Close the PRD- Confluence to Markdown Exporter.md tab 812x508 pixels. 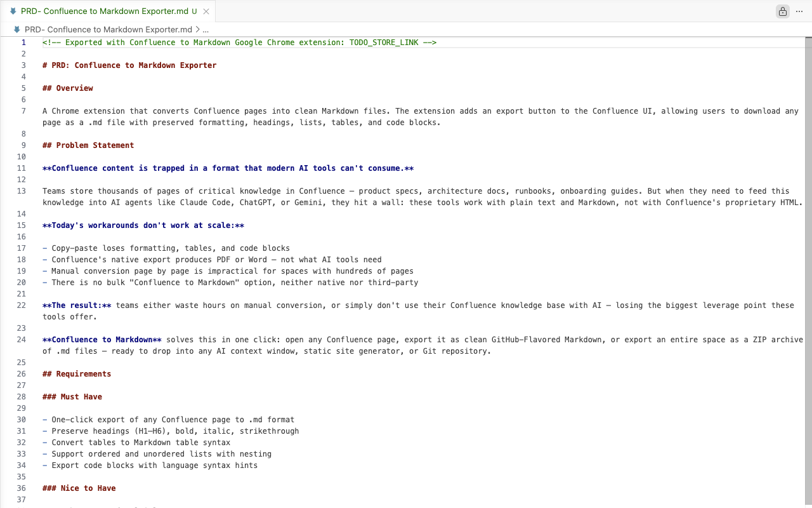[206, 11]
